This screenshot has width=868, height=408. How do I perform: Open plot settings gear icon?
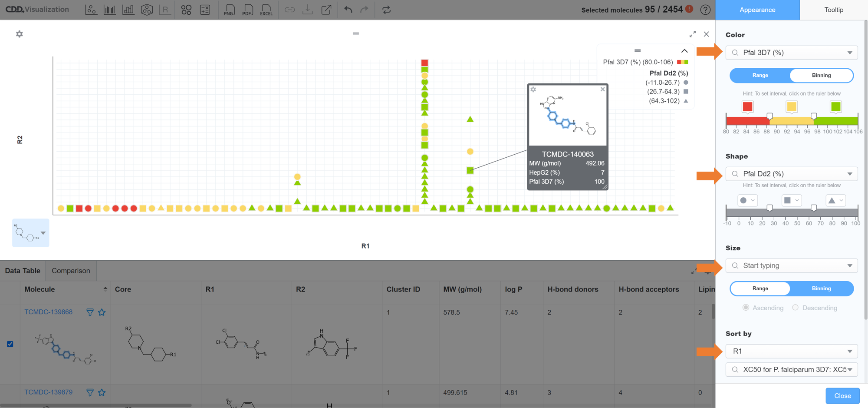click(19, 34)
